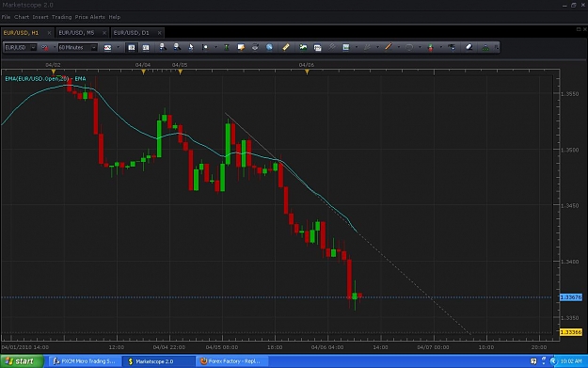Expand the line tool dropdown arrow

pos(399,48)
